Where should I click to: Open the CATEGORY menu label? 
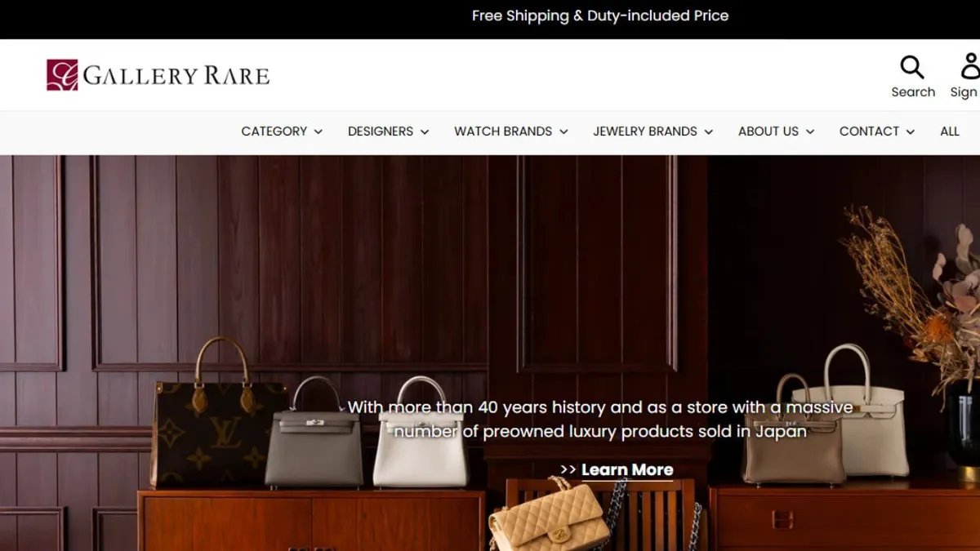click(274, 131)
